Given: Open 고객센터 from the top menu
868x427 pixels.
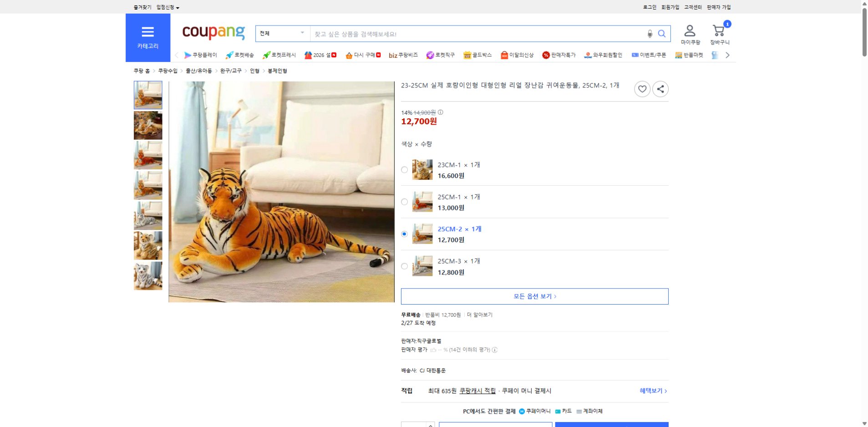Looking at the screenshot, I should [x=693, y=7].
